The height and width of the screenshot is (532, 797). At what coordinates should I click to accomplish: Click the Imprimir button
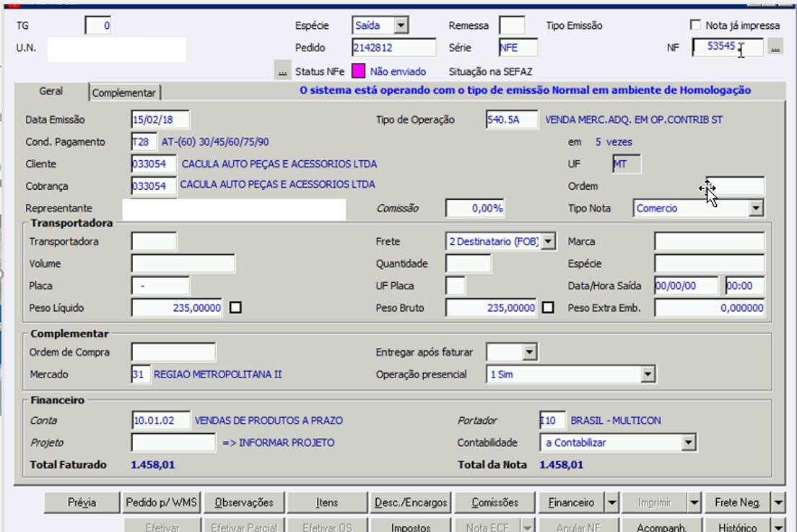tap(655, 502)
